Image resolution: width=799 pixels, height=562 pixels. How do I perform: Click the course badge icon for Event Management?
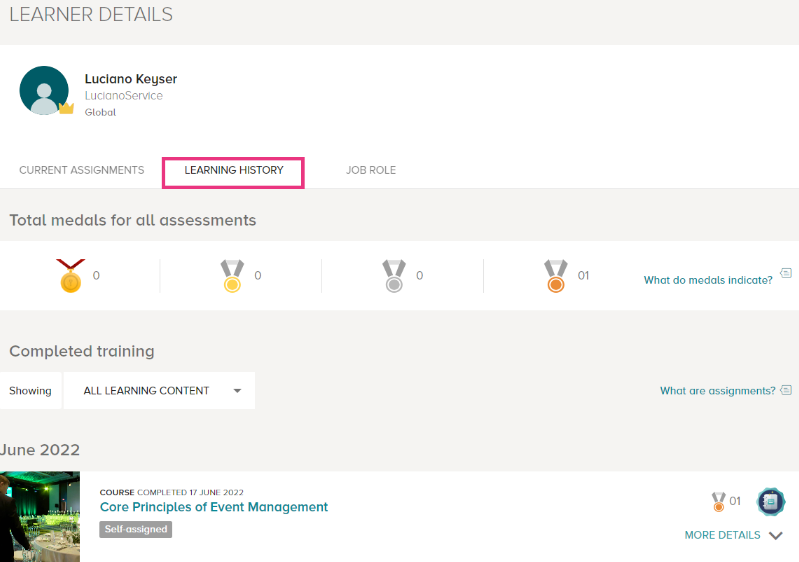[770, 502]
